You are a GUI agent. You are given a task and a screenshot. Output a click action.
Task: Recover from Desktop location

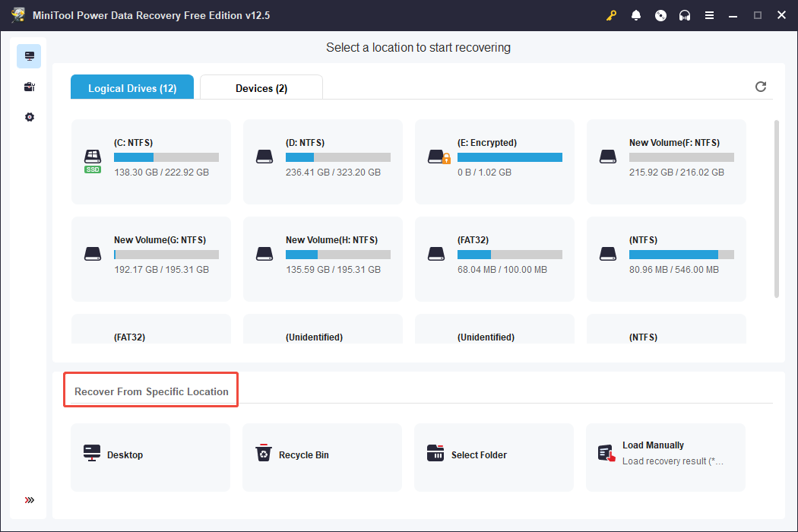[150, 455]
